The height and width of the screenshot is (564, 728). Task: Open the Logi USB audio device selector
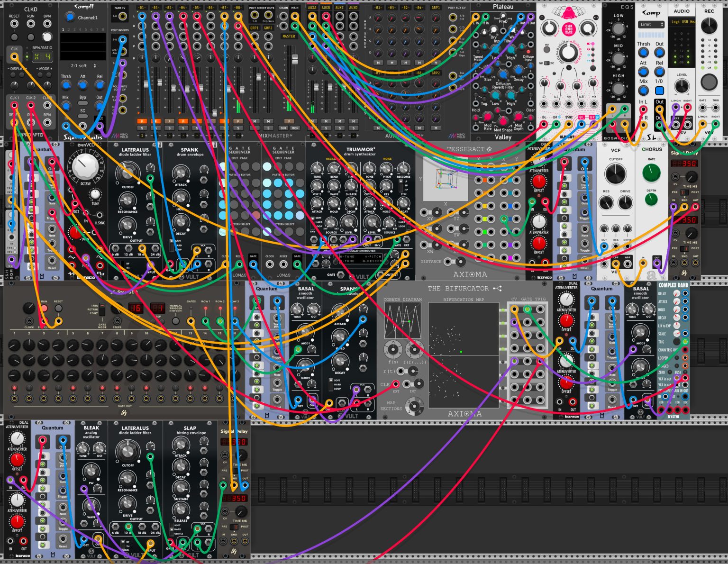pyautogui.click(x=682, y=22)
